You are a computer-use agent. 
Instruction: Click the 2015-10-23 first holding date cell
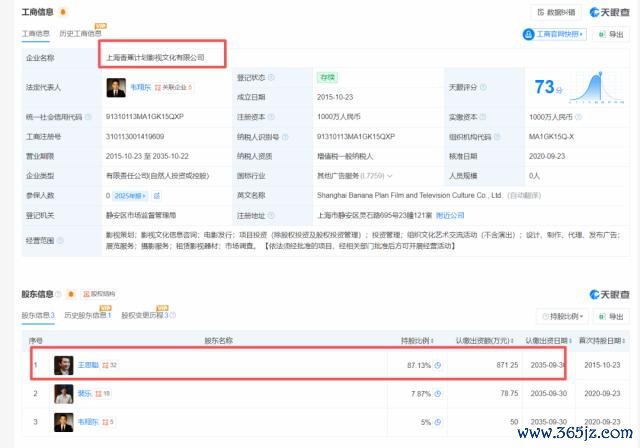pyautogui.click(x=602, y=365)
